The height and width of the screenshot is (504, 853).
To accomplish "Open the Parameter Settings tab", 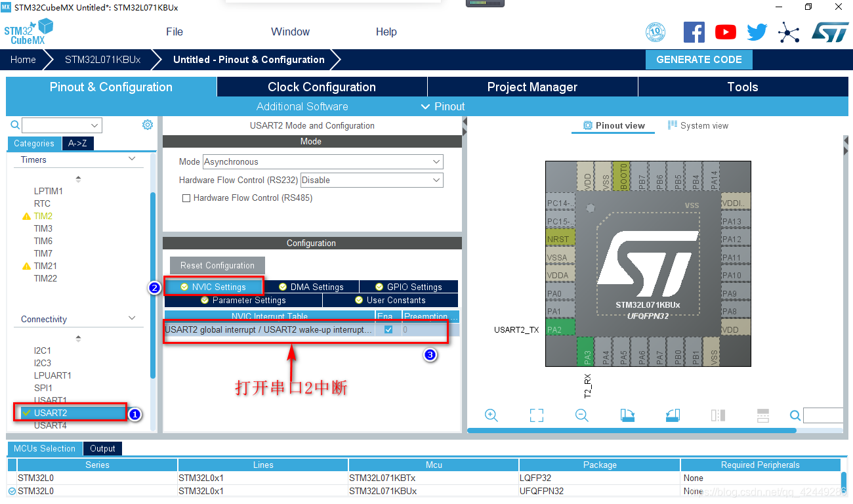I will (243, 300).
